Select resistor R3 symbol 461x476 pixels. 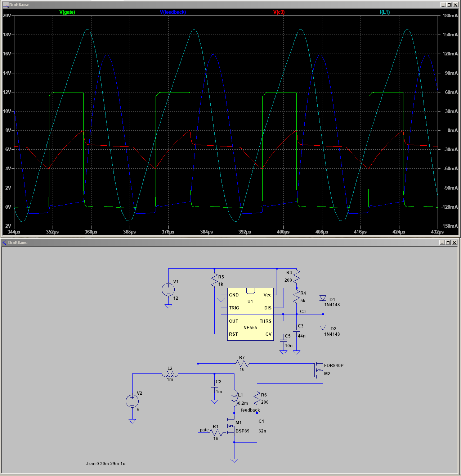tap(296, 276)
